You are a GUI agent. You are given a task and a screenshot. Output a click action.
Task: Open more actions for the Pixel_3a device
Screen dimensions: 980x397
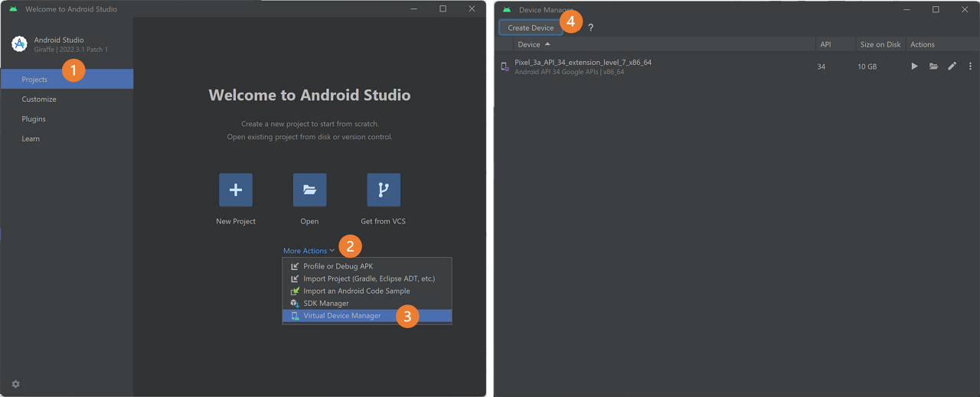click(970, 67)
